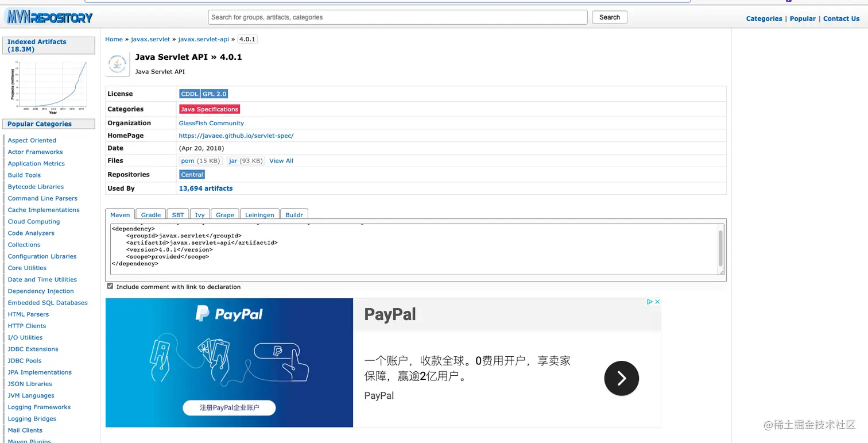The image size is (868, 443).
Task: Open the Actor Frameworks category
Action: point(35,152)
